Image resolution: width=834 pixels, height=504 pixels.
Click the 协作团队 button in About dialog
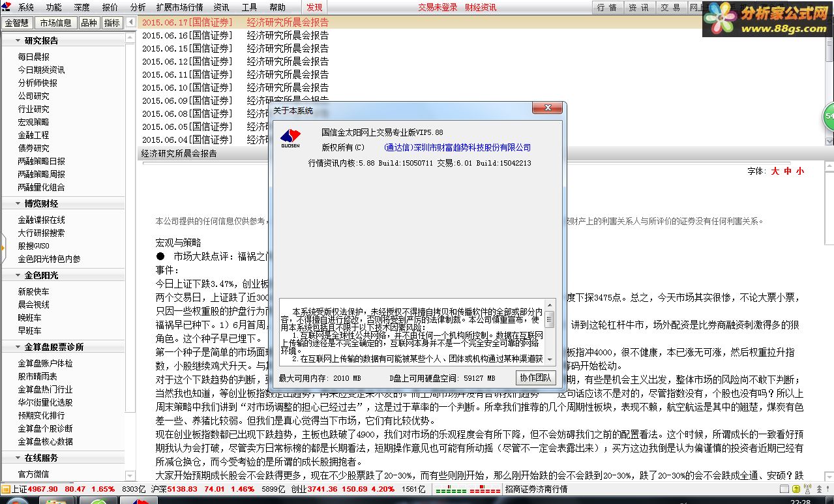[x=535, y=378]
